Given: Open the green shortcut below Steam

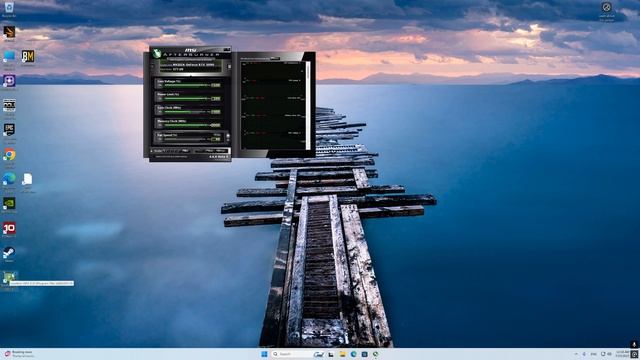Looking at the screenshot, I should (9, 277).
